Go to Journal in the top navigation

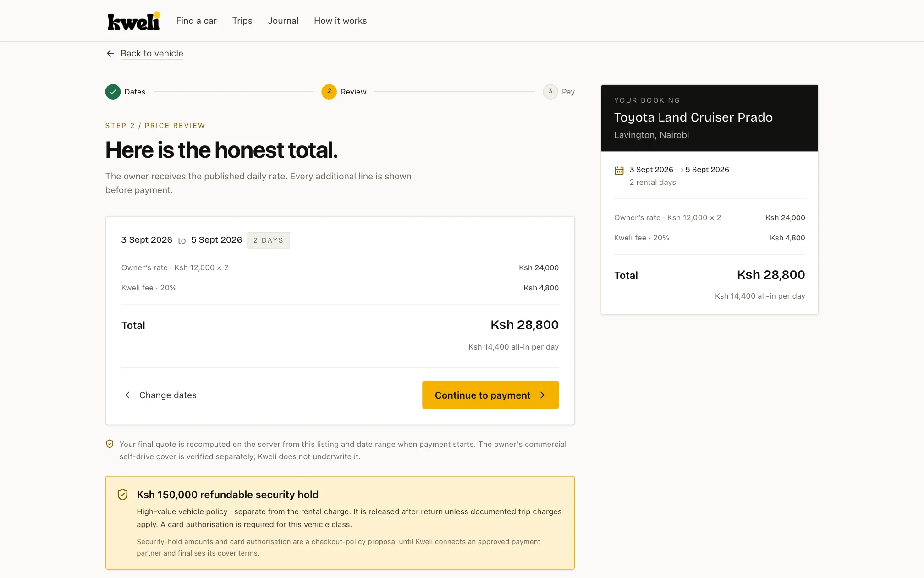(x=283, y=21)
